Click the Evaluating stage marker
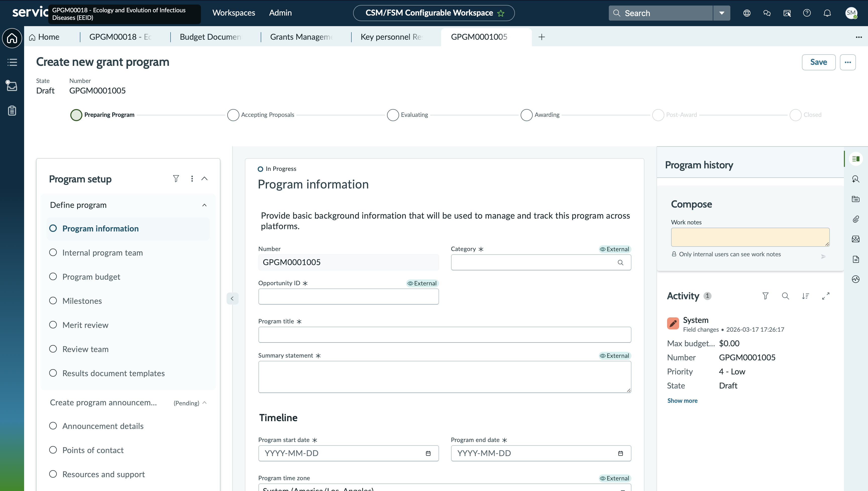 coord(393,115)
